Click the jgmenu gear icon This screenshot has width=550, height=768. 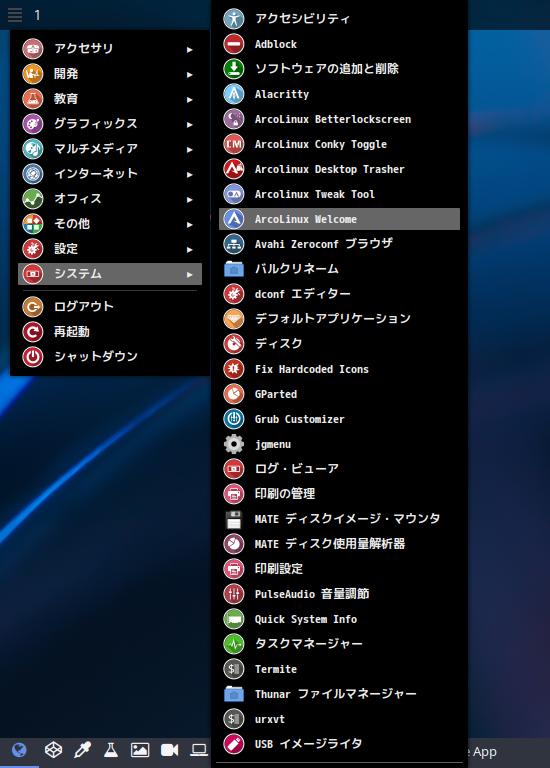pyautogui.click(x=234, y=444)
